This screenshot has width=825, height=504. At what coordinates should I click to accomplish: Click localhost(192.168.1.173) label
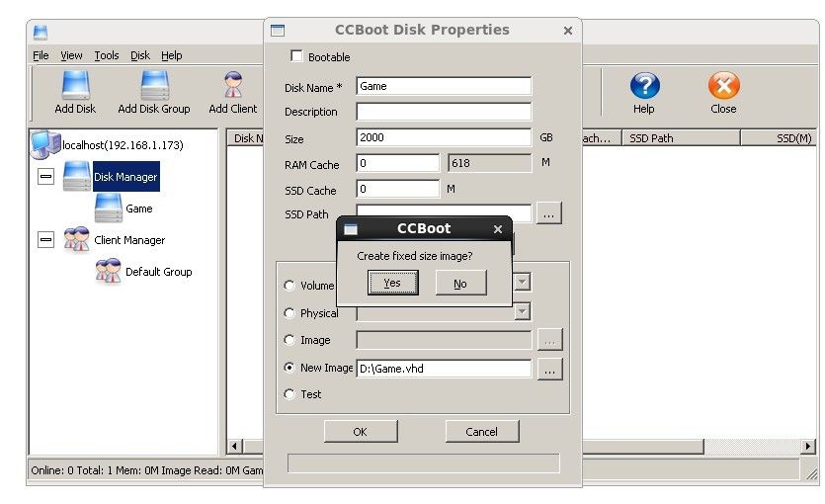click(123, 144)
